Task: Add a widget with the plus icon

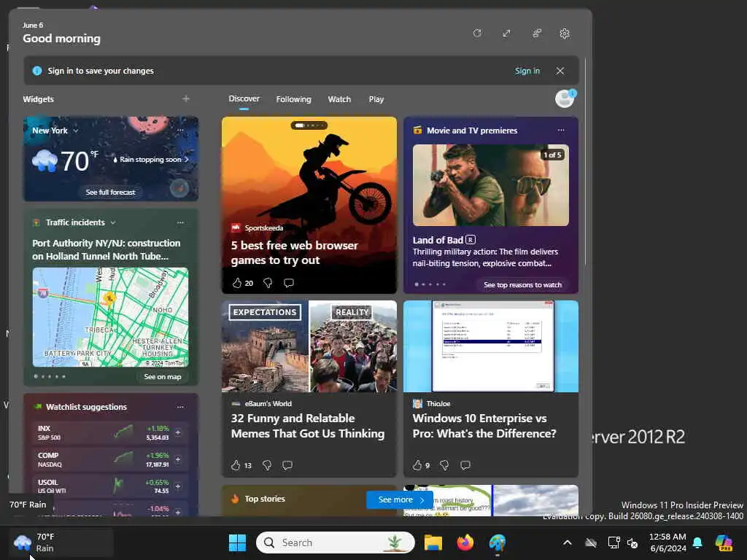Action: tap(186, 98)
